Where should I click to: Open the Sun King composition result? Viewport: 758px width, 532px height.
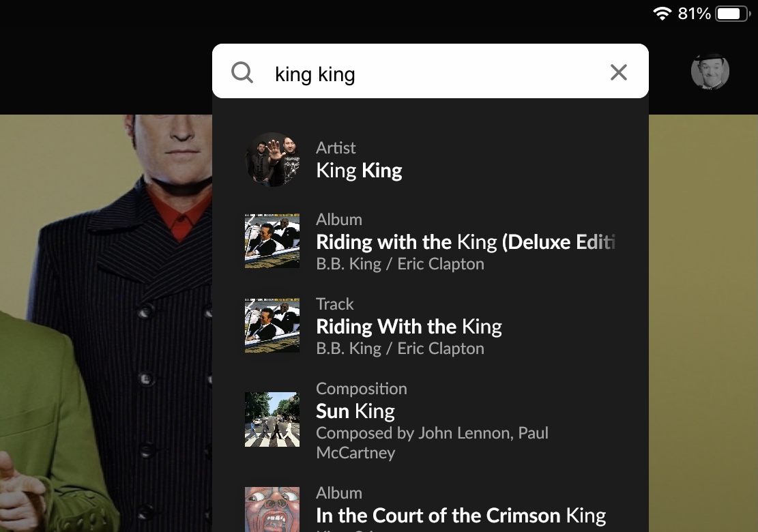[355, 411]
